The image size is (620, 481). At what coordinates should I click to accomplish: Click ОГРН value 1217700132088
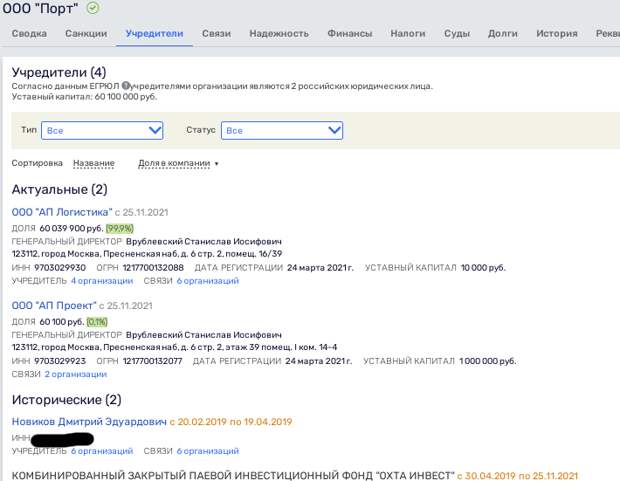click(x=153, y=268)
